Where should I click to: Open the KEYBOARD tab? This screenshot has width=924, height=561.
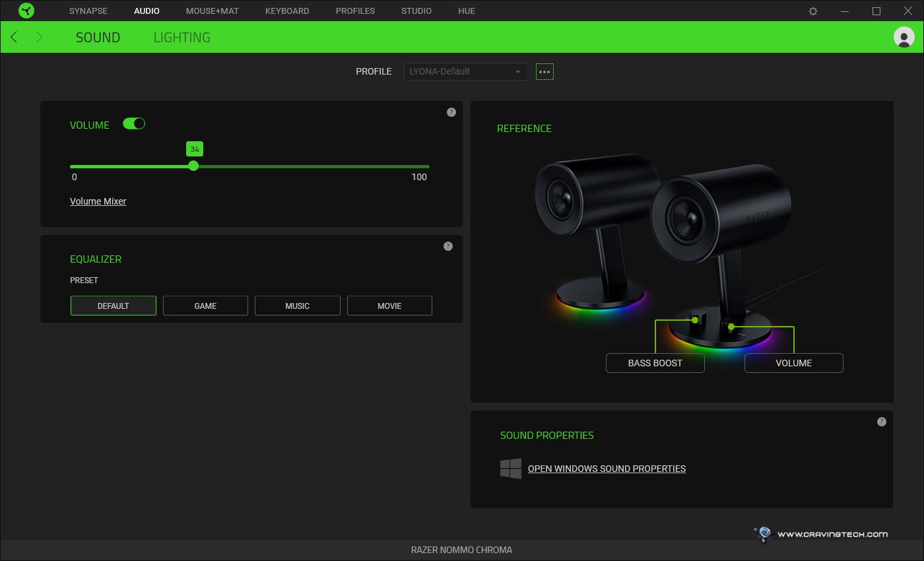click(287, 11)
